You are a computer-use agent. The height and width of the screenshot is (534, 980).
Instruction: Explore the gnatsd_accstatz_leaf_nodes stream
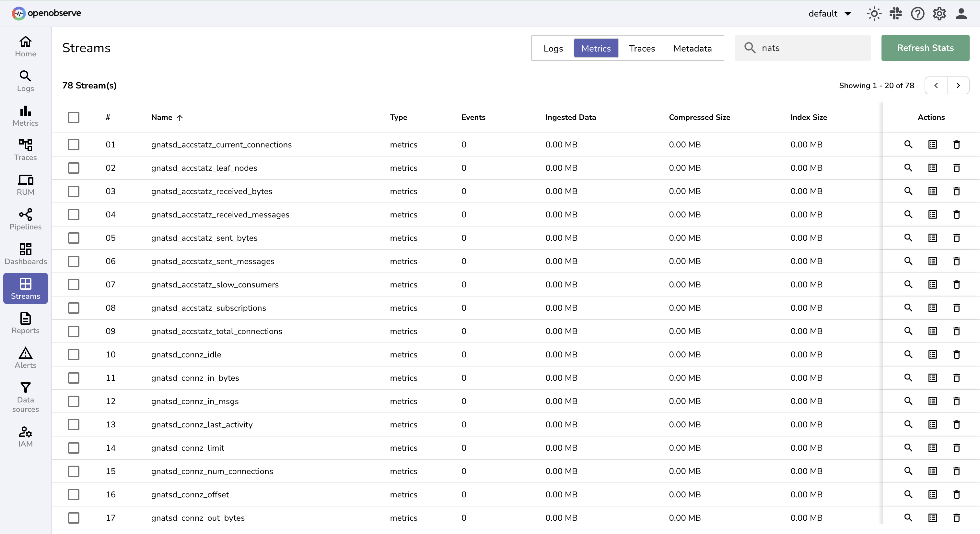[908, 168]
